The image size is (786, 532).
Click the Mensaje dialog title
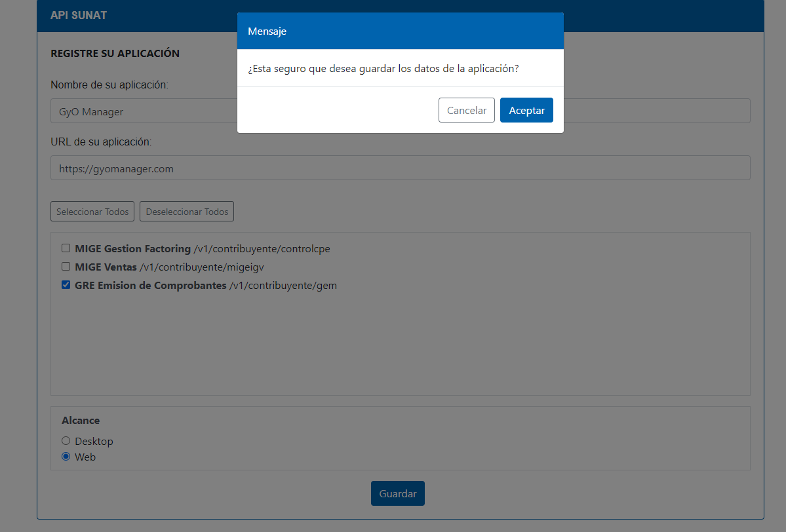tap(267, 31)
